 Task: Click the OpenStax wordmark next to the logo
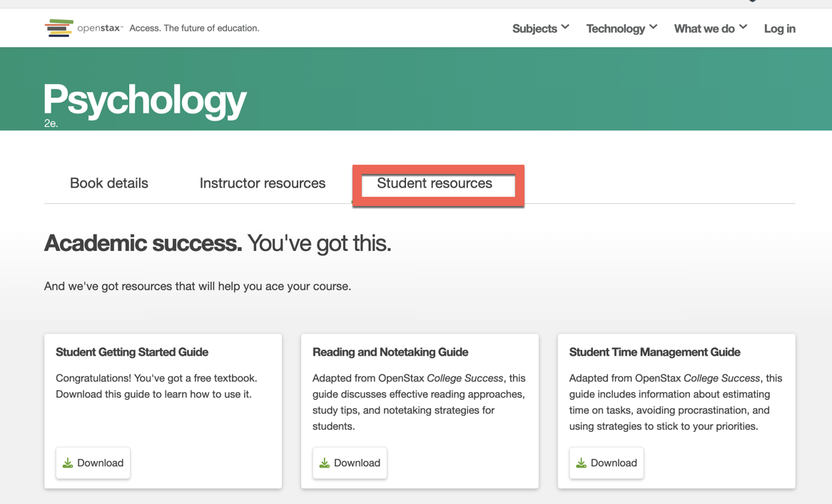coord(100,28)
